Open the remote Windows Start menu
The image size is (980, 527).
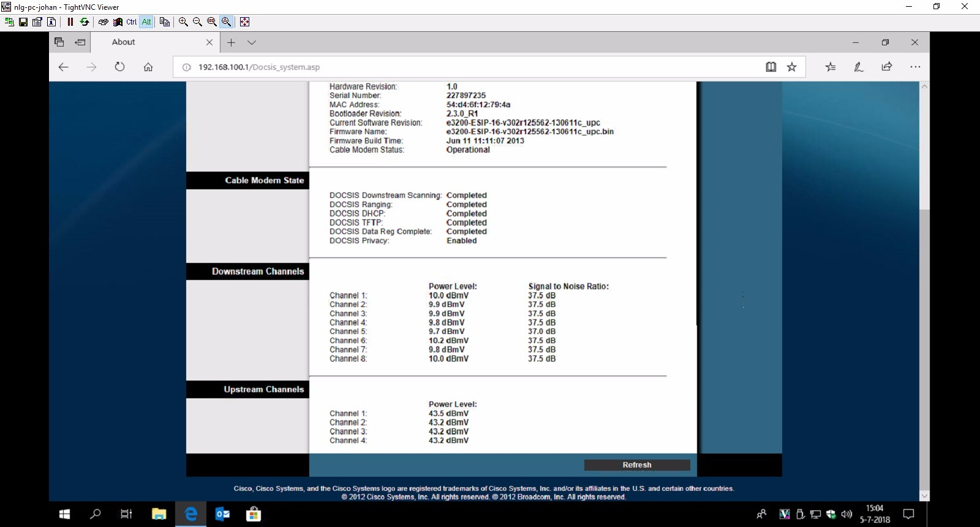coord(64,514)
